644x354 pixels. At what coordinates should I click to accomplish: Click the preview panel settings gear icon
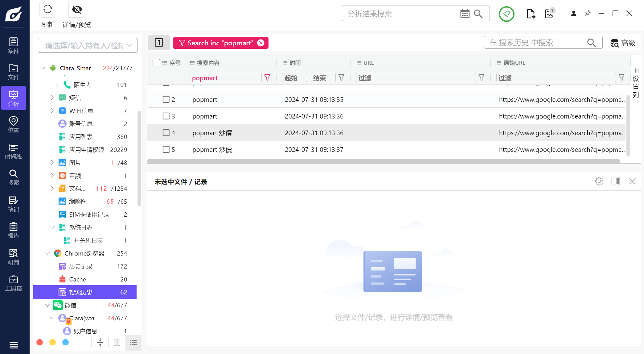[599, 181]
